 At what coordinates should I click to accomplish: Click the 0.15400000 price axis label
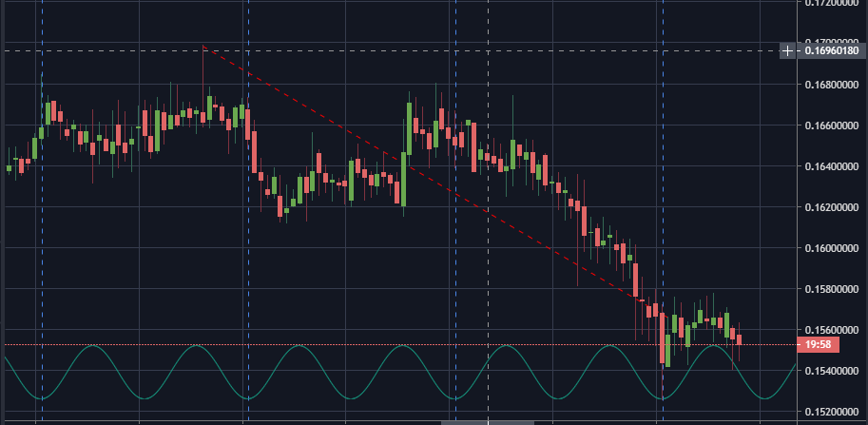coord(832,371)
